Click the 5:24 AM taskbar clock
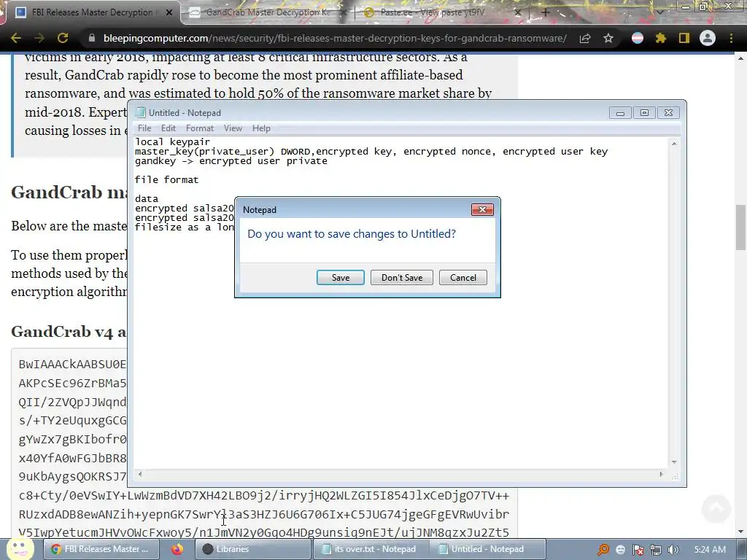This screenshot has width=747, height=560. [710, 550]
